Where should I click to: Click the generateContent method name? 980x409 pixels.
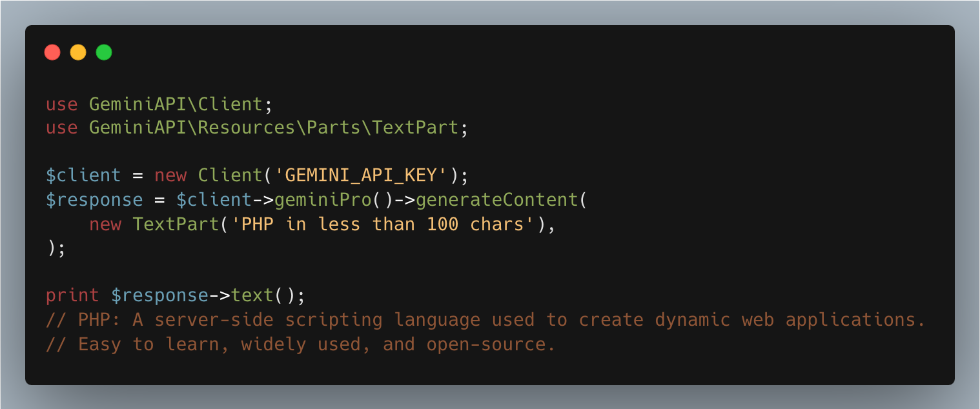(497, 200)
